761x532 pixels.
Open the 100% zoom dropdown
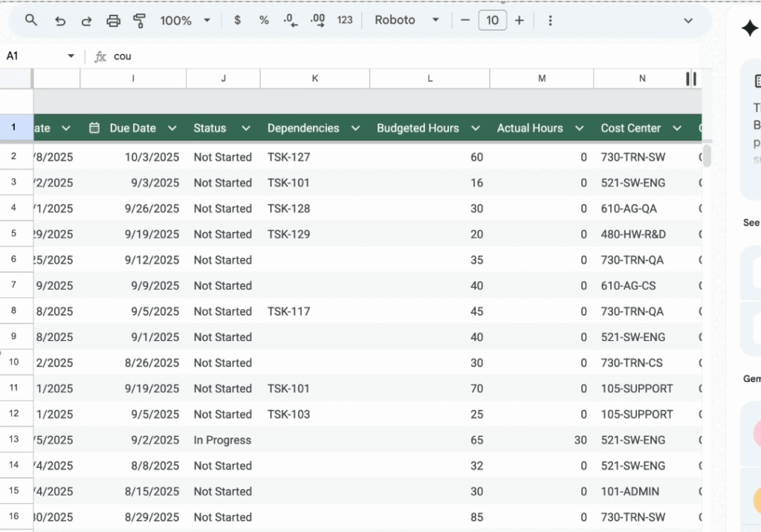(185, 20)
